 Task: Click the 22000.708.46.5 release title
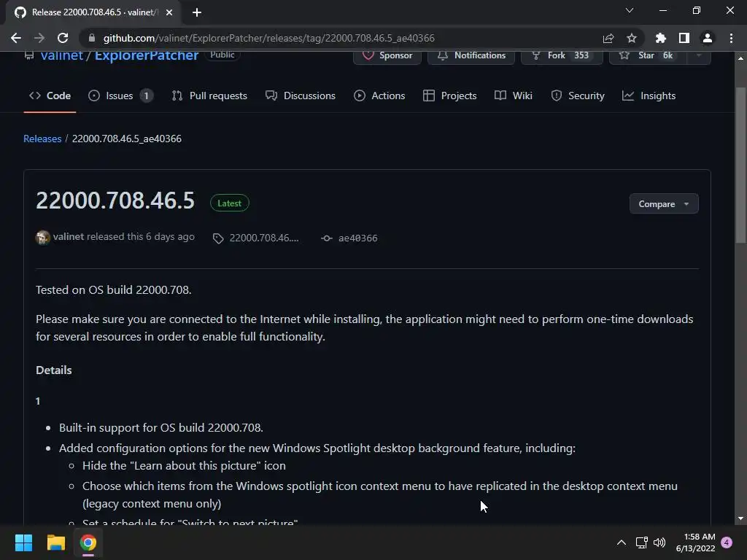click(x=115, y=201)
